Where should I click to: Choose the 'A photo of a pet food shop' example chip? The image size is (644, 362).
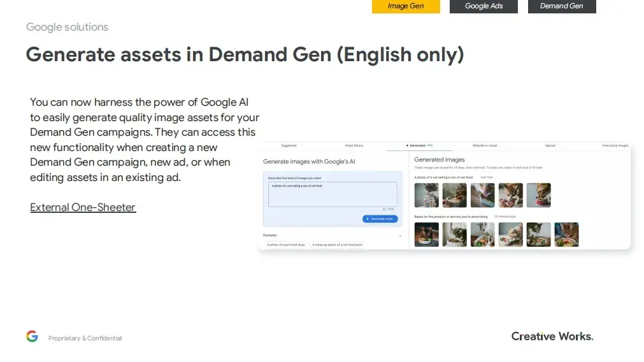[x=286, y=245]
